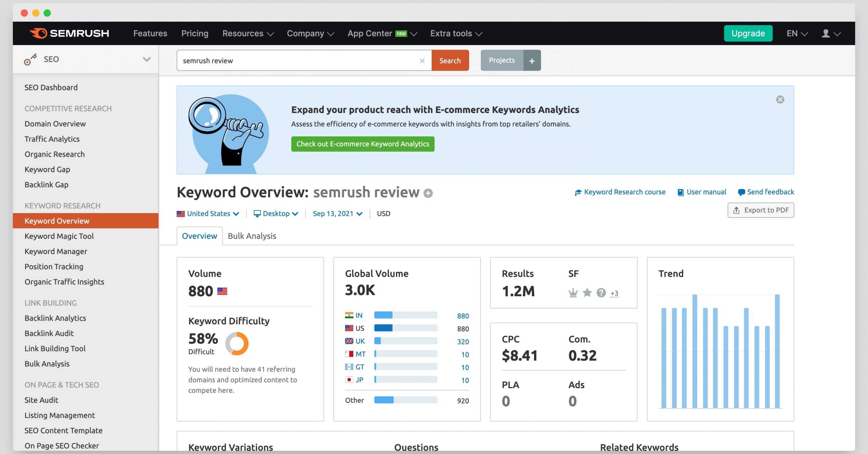Open the Extra tools dropdown menu
The height and width of the screenshot is (454, 868).
tap(456, 33)
